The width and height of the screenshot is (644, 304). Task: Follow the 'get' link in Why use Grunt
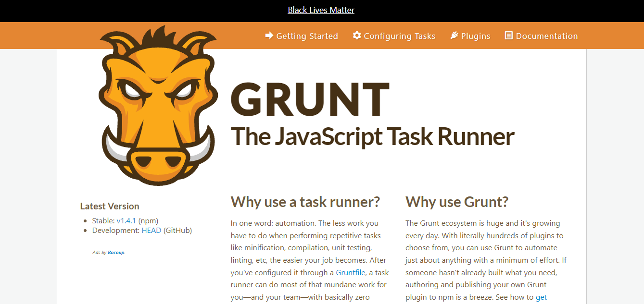click(x=541, y=297)
